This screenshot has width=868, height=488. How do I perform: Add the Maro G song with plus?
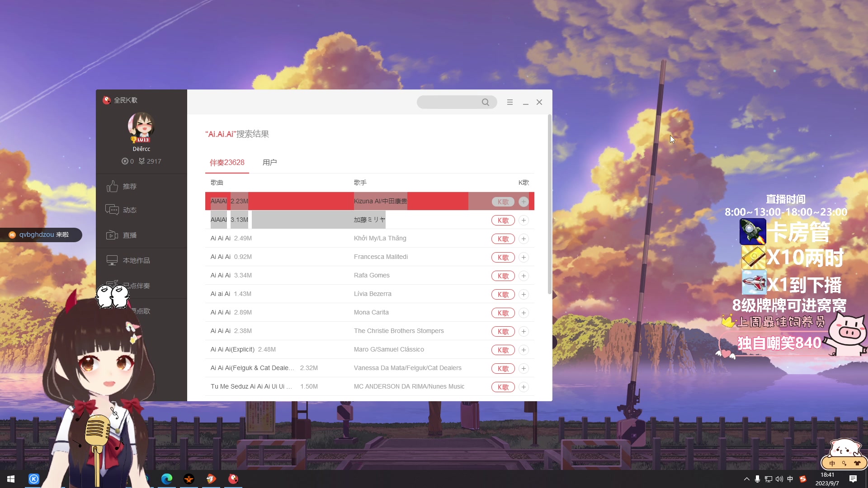(524, 350)
